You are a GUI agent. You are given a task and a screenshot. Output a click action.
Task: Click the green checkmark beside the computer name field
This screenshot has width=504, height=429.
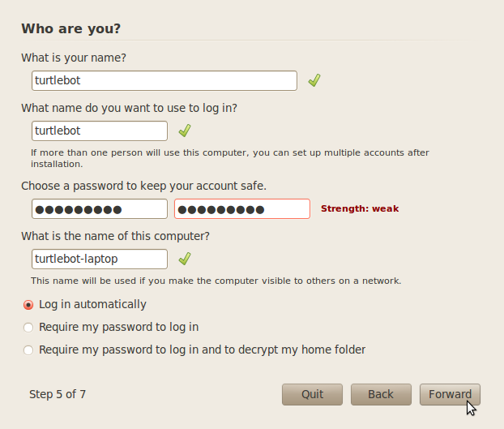[185, 259]
